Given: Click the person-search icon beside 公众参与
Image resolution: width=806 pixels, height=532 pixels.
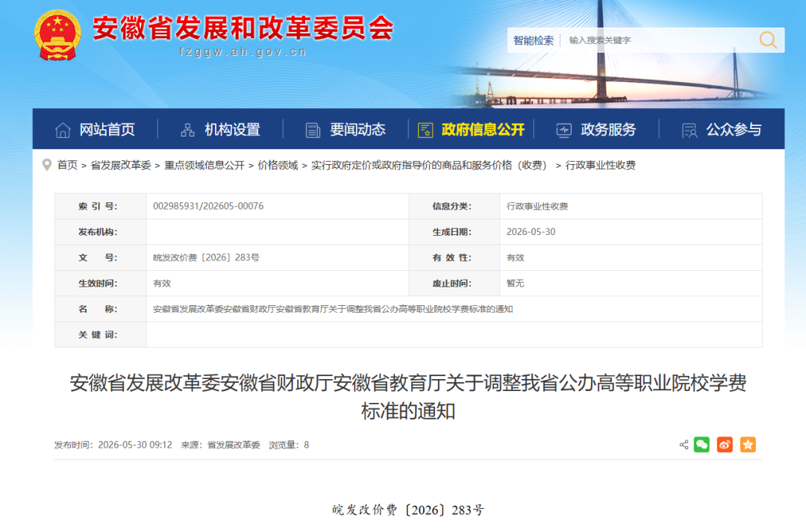Looking at the screenshot, I should tap(690, 130).
